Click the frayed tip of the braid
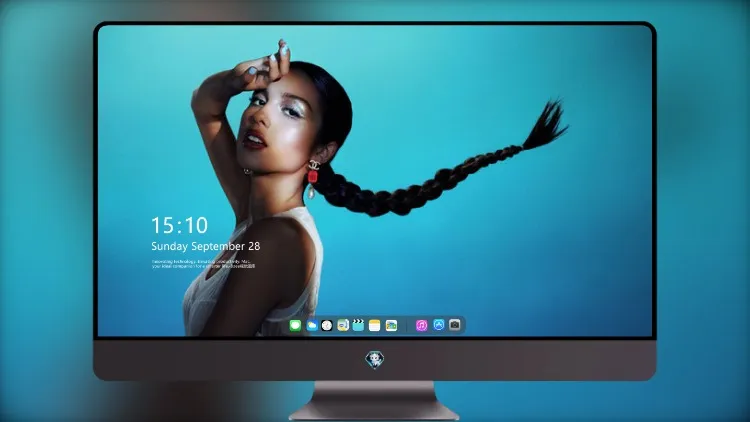This screenshot has width=750, height=422. click(545, 123)
